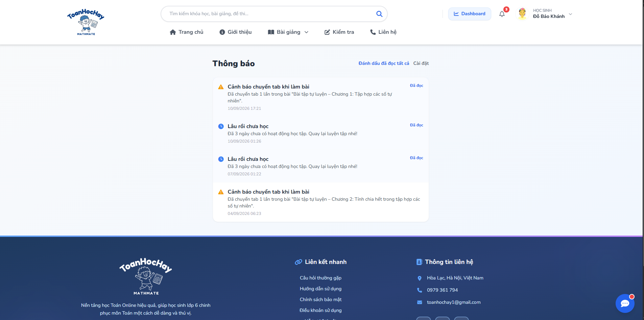The height and width of the screenshot is (320, 644).
Task: Click Đã đọc on 10/09/2026 01:26 reminder
Action: point(416,125)
